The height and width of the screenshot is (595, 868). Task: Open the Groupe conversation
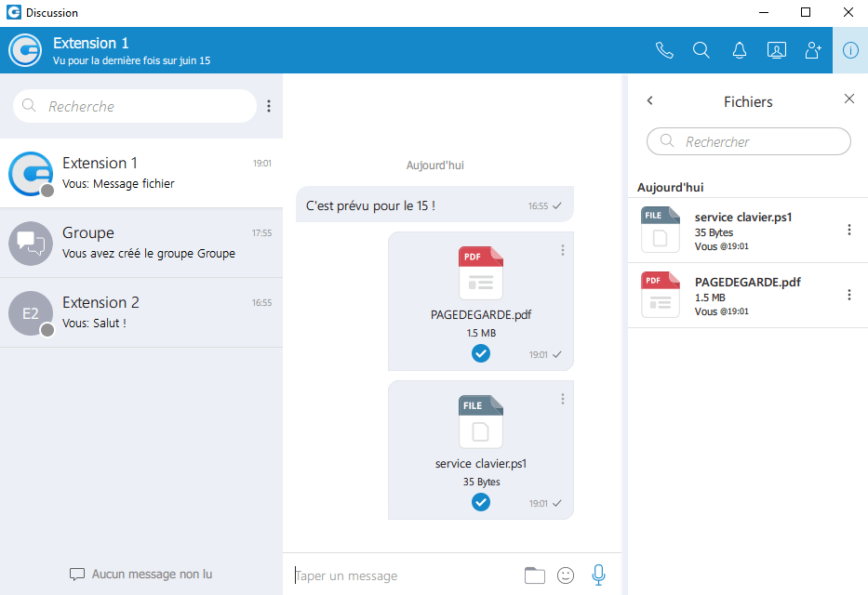coord(141,243)
